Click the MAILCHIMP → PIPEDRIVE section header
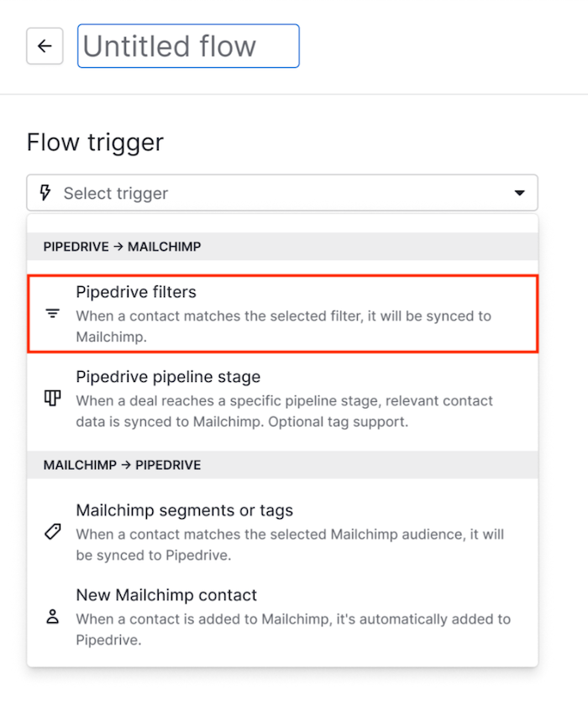588x701 pixels. 123,465
